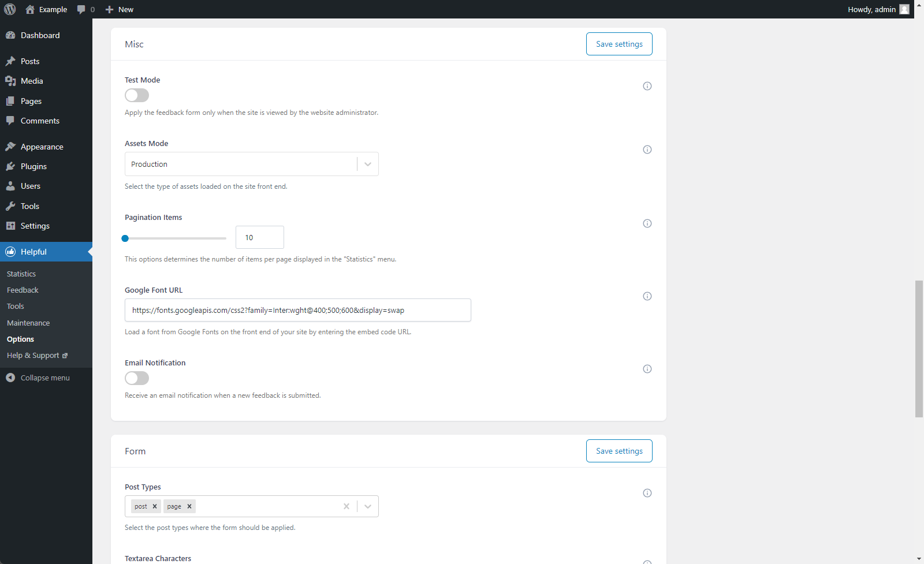Click the Google Font URL input field

coord(297,310)
